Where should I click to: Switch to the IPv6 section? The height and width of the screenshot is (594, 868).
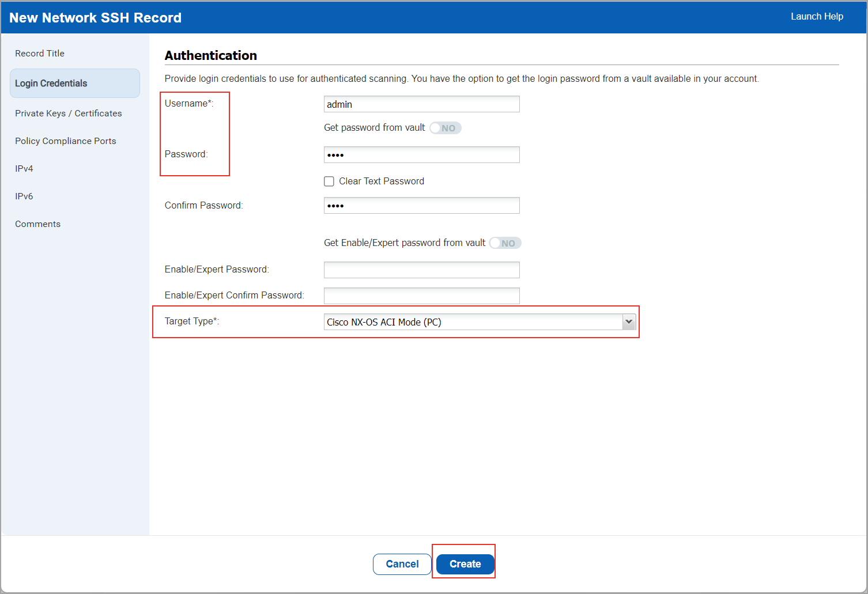[x=24, y=196]
